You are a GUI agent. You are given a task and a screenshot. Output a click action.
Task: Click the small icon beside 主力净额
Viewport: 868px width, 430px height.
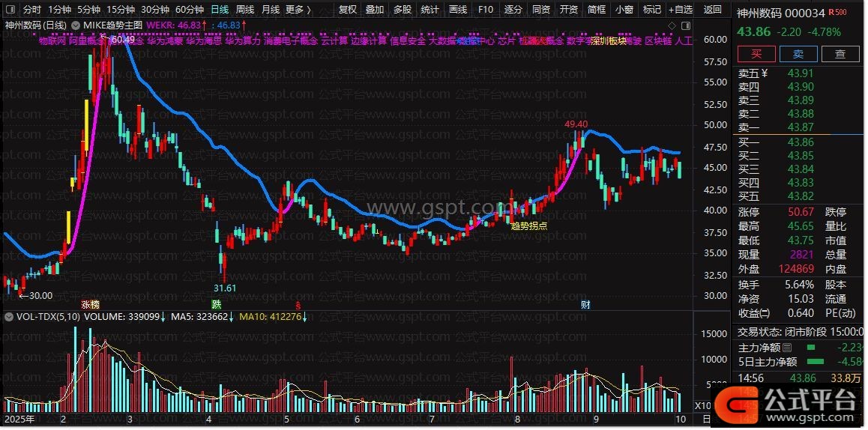[x=786, y=348]
